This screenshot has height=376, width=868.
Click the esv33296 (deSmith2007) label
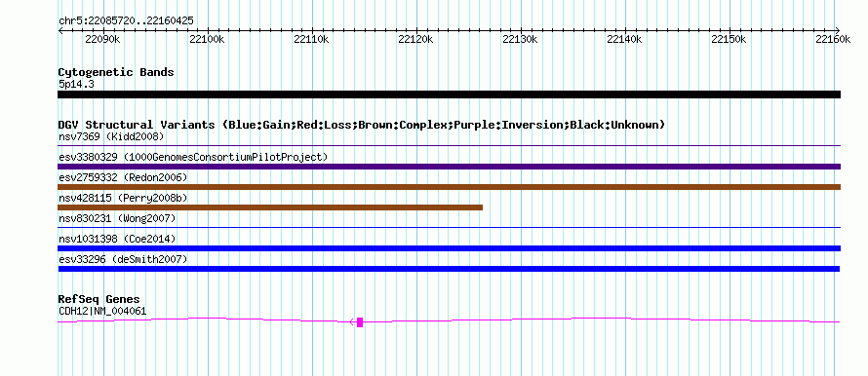pyautogui.click(x=123, y=259)
